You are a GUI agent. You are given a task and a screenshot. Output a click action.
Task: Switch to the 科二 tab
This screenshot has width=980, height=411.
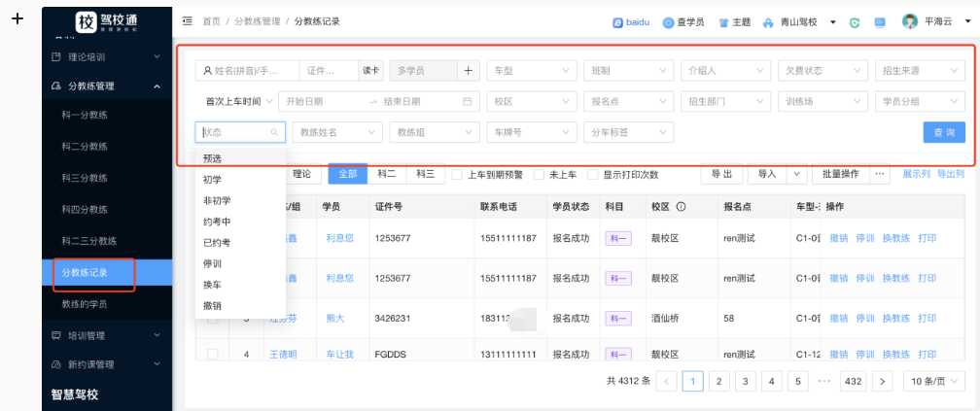(x=386, y=174)
